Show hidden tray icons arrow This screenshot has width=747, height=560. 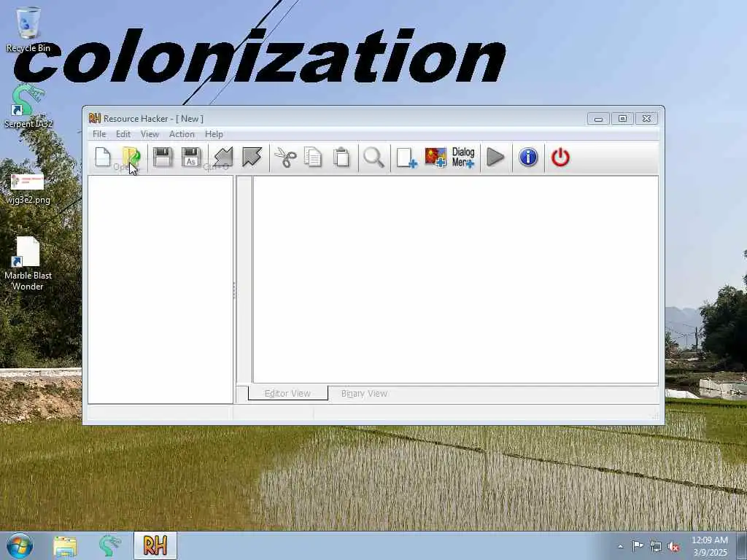[x=620, y=546]
